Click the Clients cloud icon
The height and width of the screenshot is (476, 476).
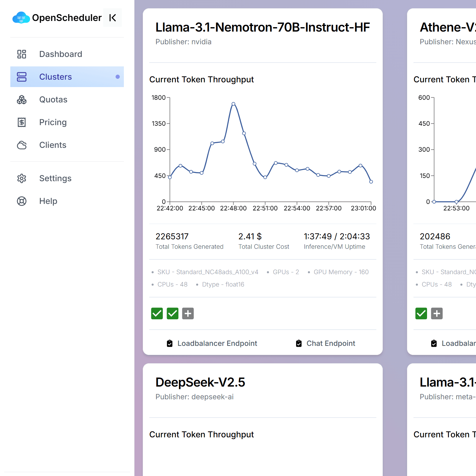pos(22,145)
